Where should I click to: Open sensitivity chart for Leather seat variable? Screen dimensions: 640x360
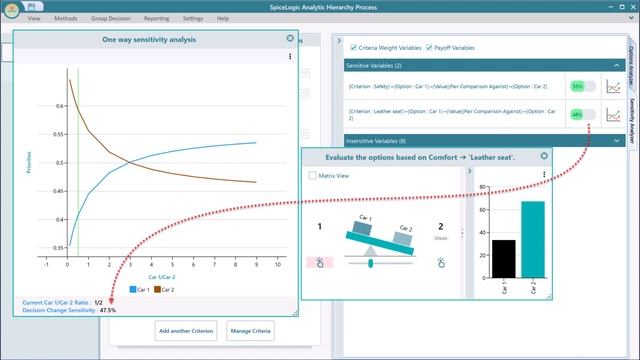(613, 115)
